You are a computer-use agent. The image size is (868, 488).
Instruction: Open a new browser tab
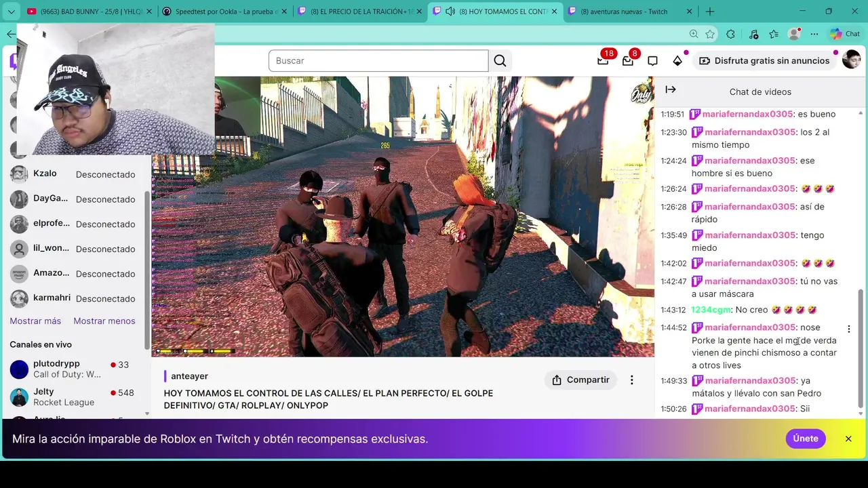[710, 12]
